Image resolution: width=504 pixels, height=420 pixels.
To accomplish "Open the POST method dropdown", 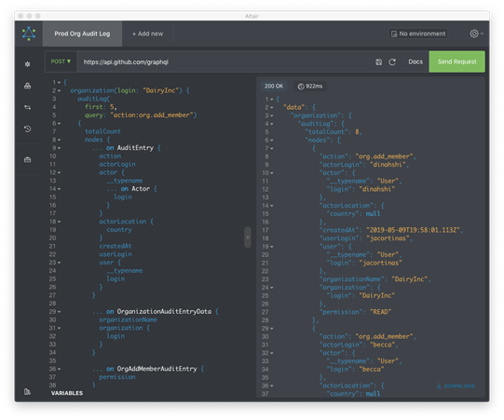I will 61,61.
